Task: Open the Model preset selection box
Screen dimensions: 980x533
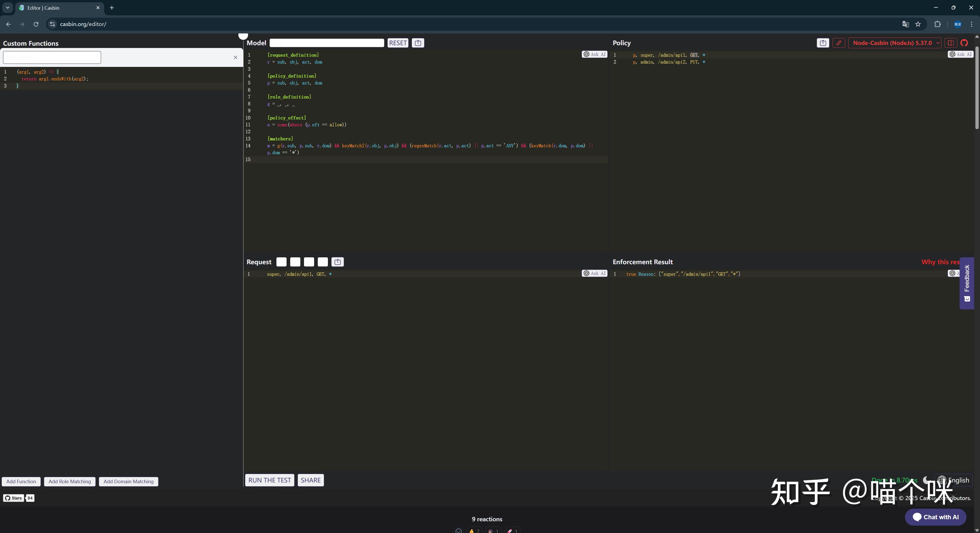Action: tap(326, 43)
